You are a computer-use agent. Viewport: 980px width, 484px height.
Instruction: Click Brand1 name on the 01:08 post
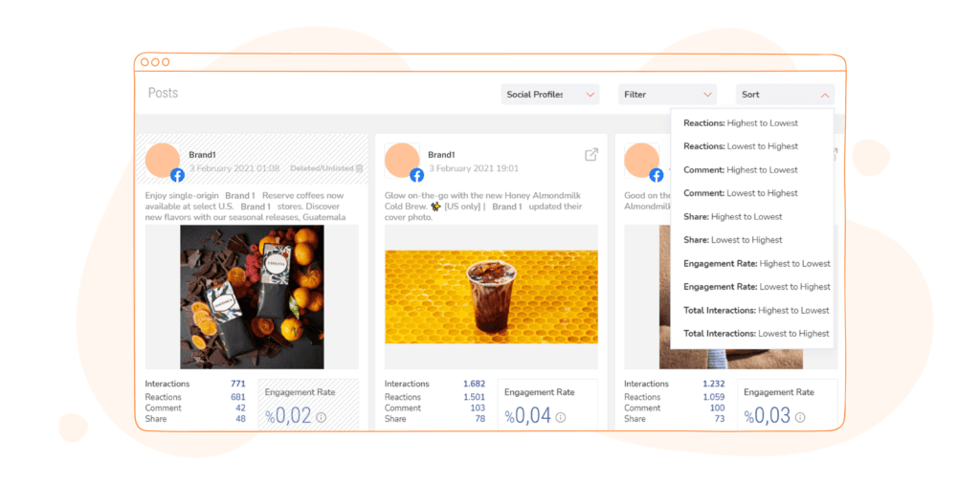pyautogui.click(x=202, y=155)
